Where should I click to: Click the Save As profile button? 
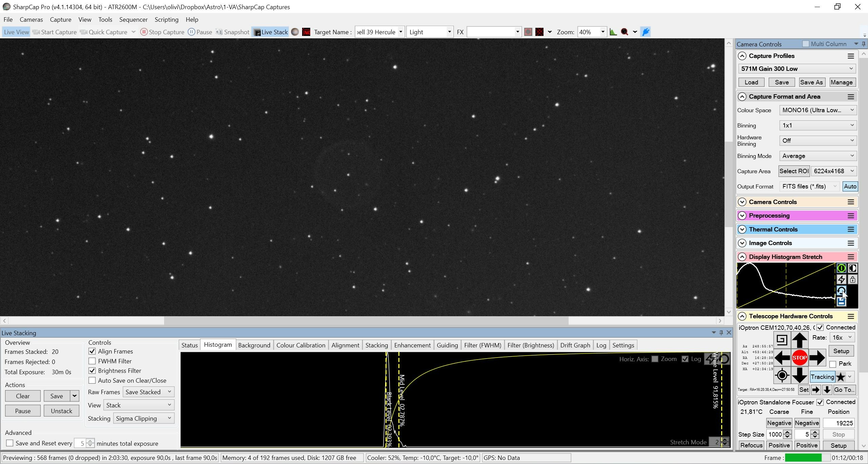(x=811, y=82)
